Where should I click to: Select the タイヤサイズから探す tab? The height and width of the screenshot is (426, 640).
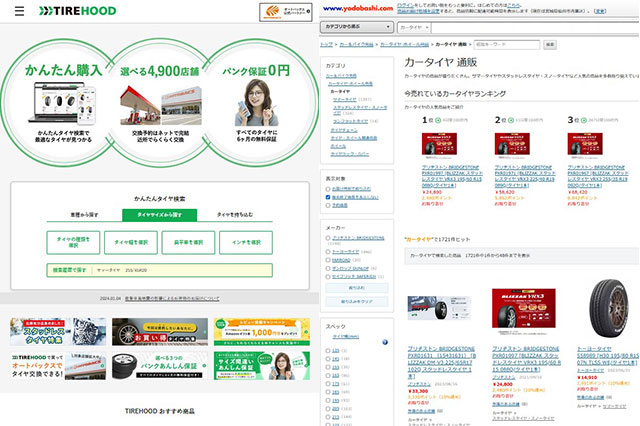point(160,215)
